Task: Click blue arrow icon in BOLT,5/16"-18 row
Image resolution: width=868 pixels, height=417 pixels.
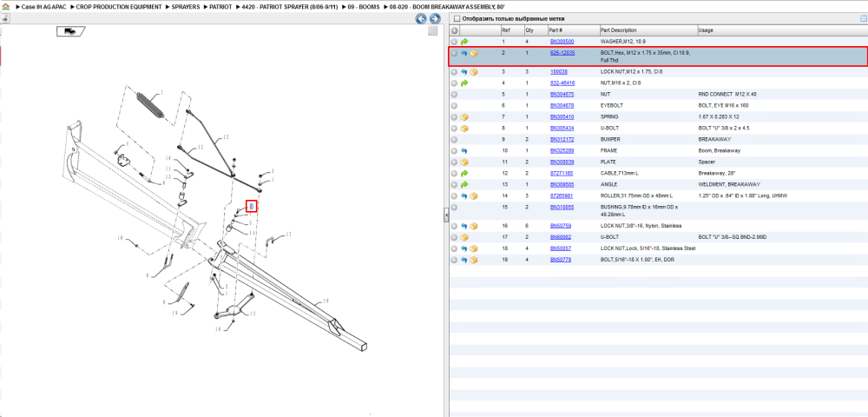Action: [464, 260]
